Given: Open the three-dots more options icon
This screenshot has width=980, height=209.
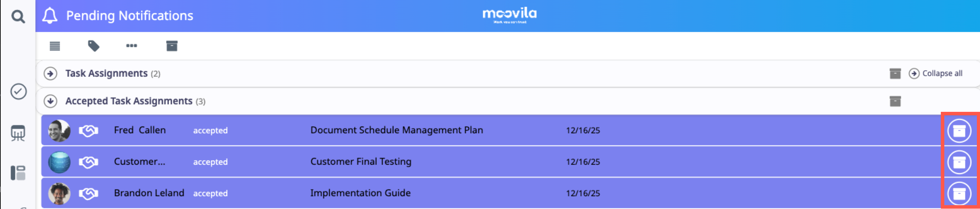Looking at the screenshot, I should [x=132, y=46].
